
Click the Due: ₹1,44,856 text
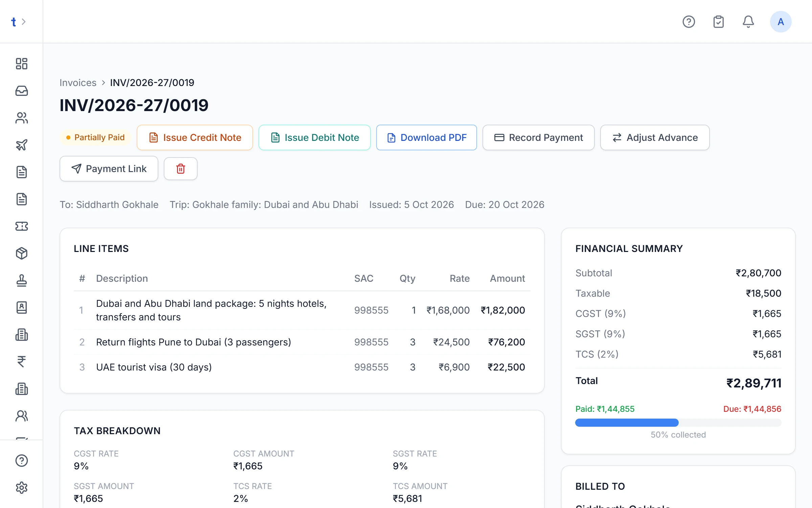tap(752, 409)
